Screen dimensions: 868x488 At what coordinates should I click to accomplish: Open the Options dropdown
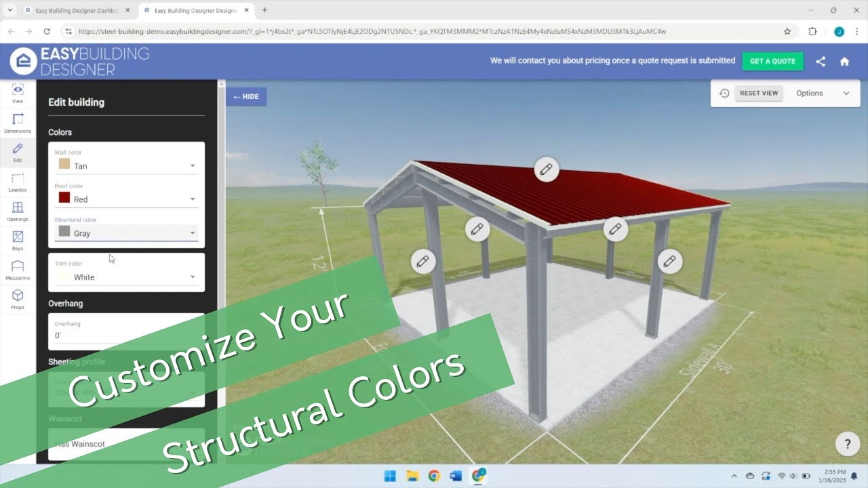point(823,94)
